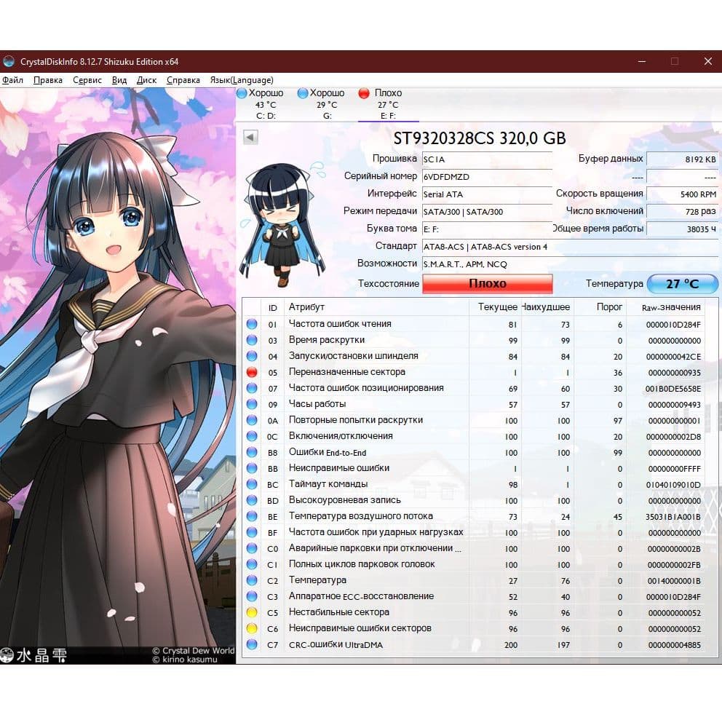
Task: Click the serial number field 6VDFDMZD
Action: tap(487, 177)
